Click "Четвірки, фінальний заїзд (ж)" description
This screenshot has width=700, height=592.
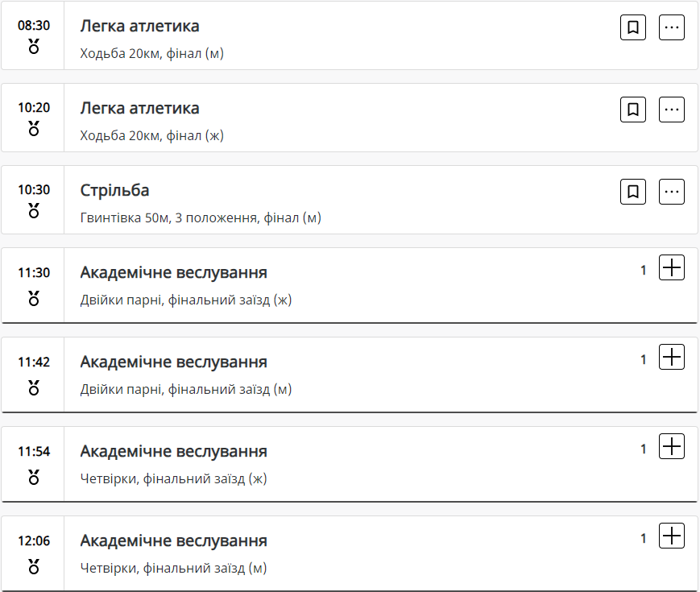pos(173,478)
